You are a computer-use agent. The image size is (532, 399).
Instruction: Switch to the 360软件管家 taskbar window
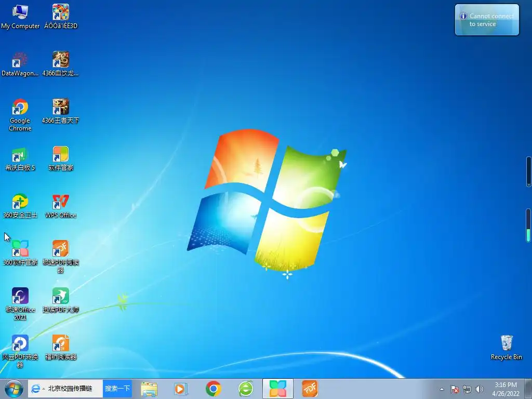pos(278,389)
